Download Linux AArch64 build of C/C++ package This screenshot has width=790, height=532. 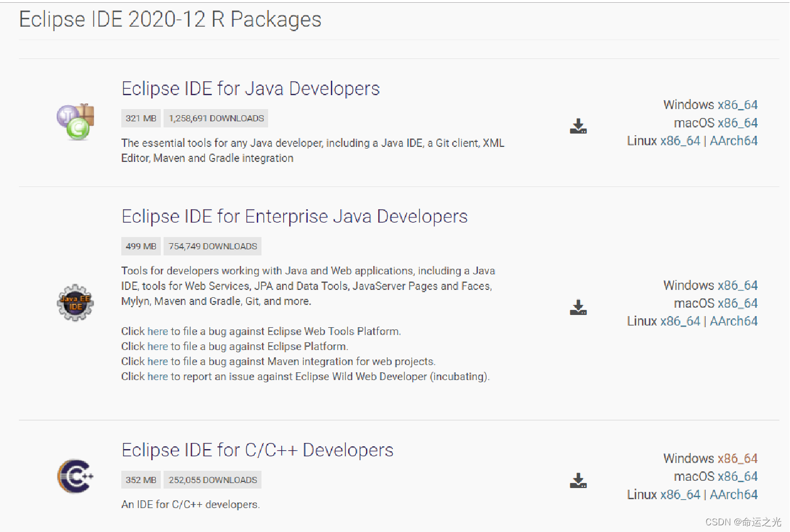tap(733, 494)
